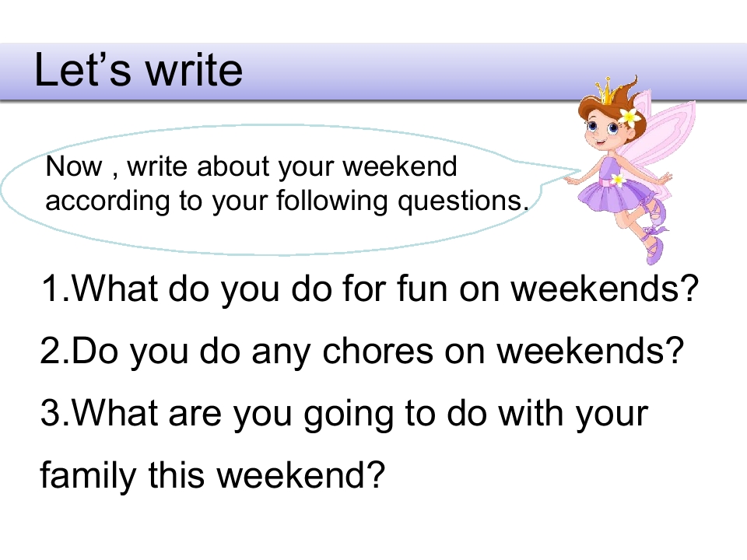Click the "family this weekend?" line

tap(212, 475)
